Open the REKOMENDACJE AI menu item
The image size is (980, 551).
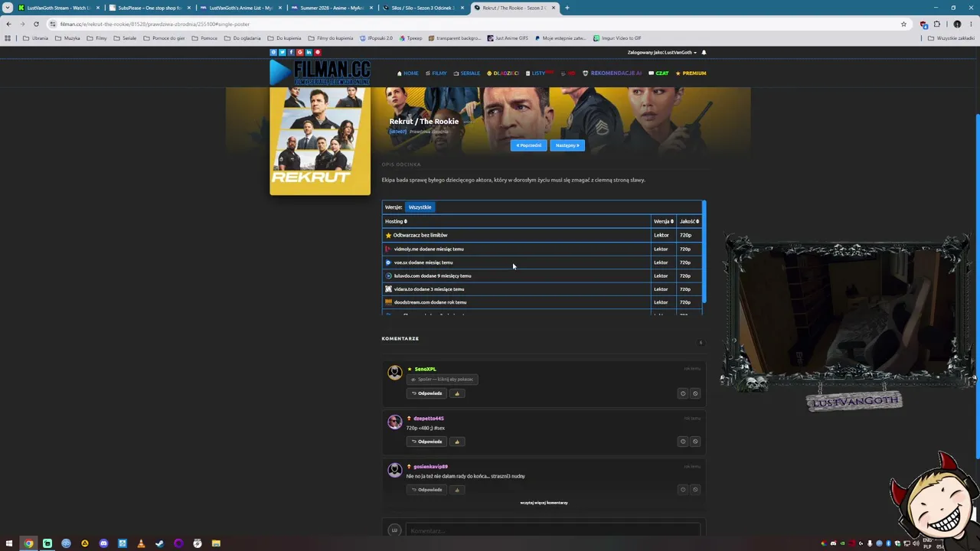(612, 73)
